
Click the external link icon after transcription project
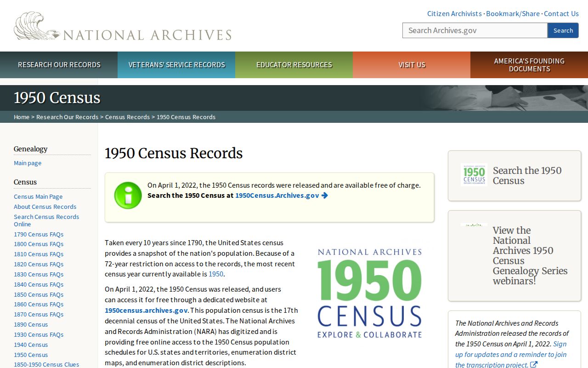coord(534,365)
